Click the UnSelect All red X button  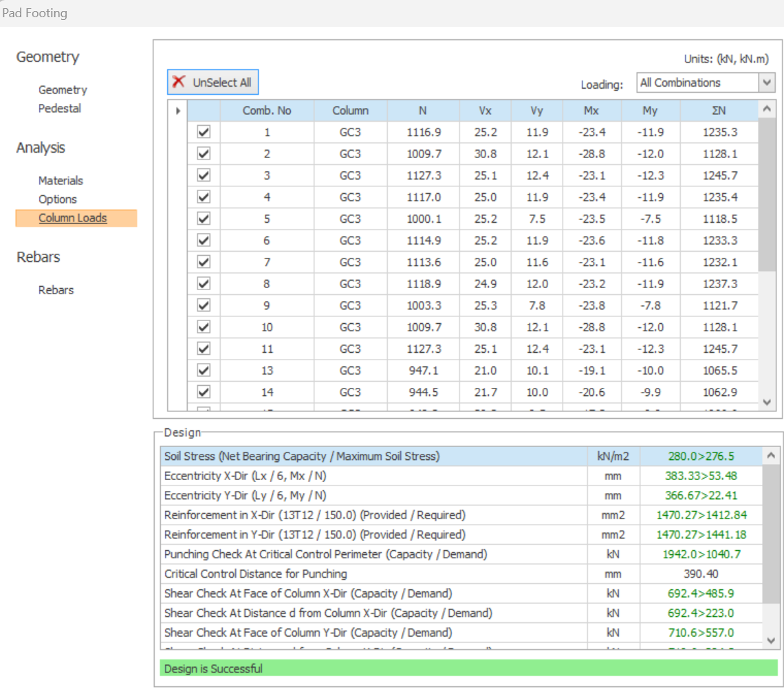(213, 83)
